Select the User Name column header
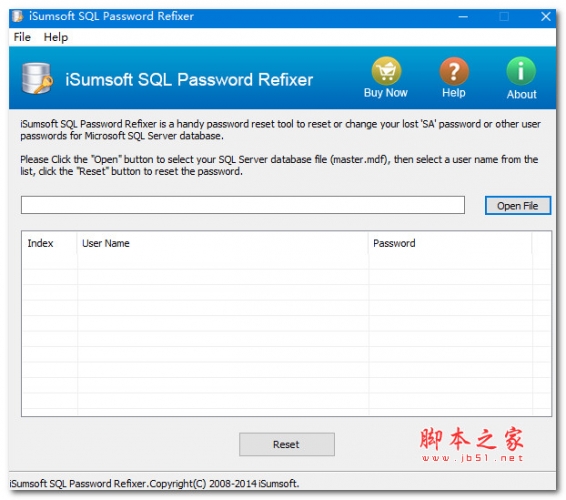 [222, 243]
